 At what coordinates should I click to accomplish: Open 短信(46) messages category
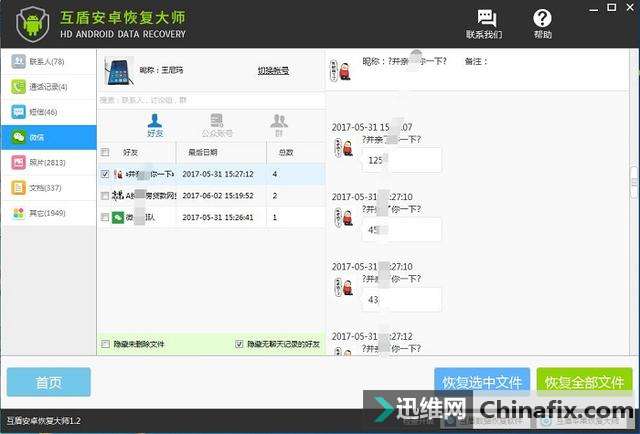click(48, 112)
